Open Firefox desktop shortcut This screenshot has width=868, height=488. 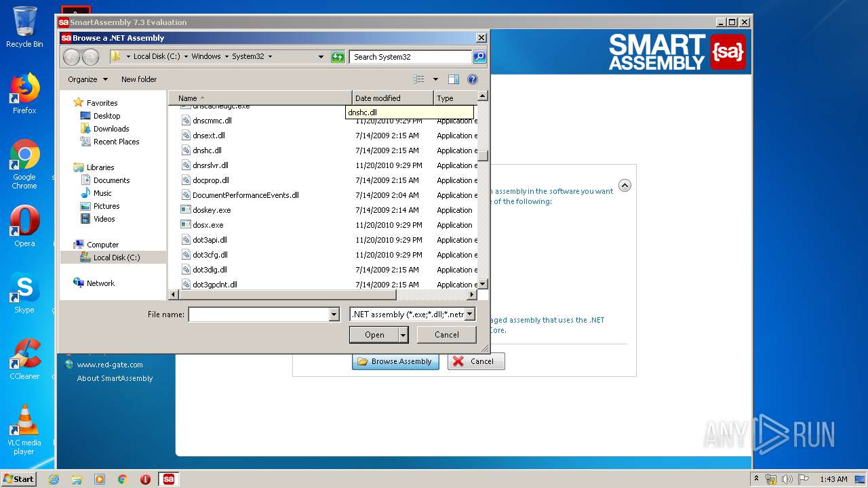click(24, 94)
